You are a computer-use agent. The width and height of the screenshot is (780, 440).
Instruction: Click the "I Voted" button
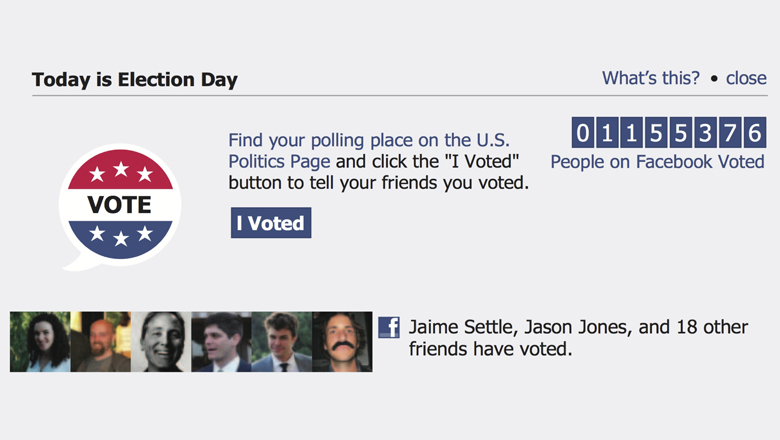tap(271, 223)
